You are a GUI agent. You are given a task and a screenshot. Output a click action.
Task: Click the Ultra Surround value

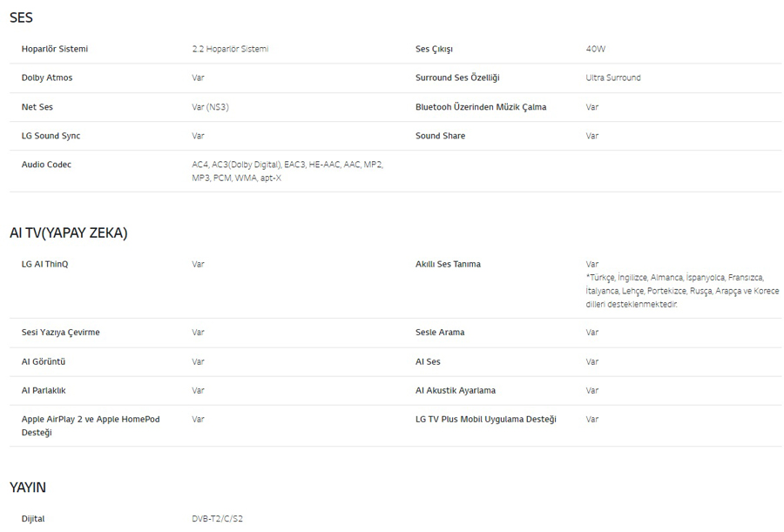[x=613, y=77]
